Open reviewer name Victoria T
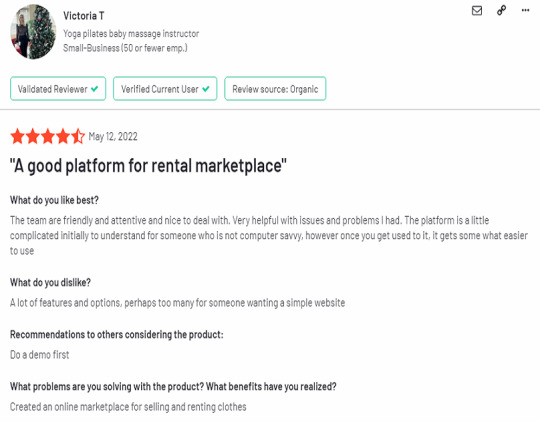This screenshot has height=422, width=540. point(83,16)
